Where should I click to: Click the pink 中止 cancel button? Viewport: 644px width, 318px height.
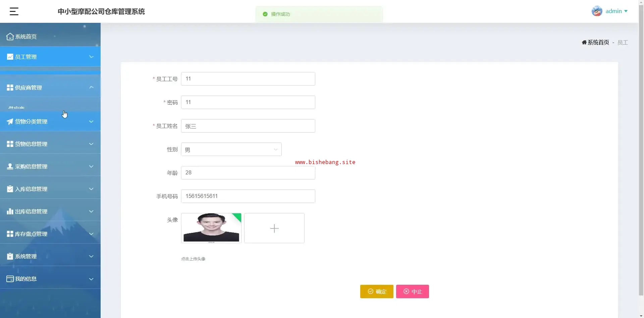[413, 291]
